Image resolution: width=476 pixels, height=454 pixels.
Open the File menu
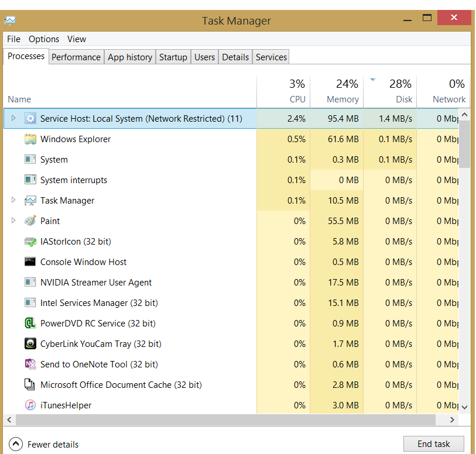pyautogui.click(x=13, y=39)
